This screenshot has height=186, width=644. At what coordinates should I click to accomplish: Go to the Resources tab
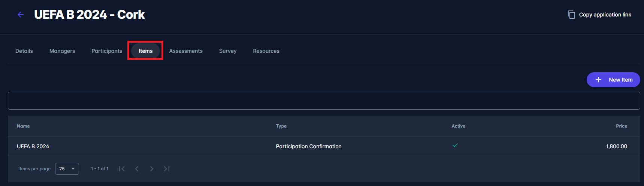[x=266, y=51]
